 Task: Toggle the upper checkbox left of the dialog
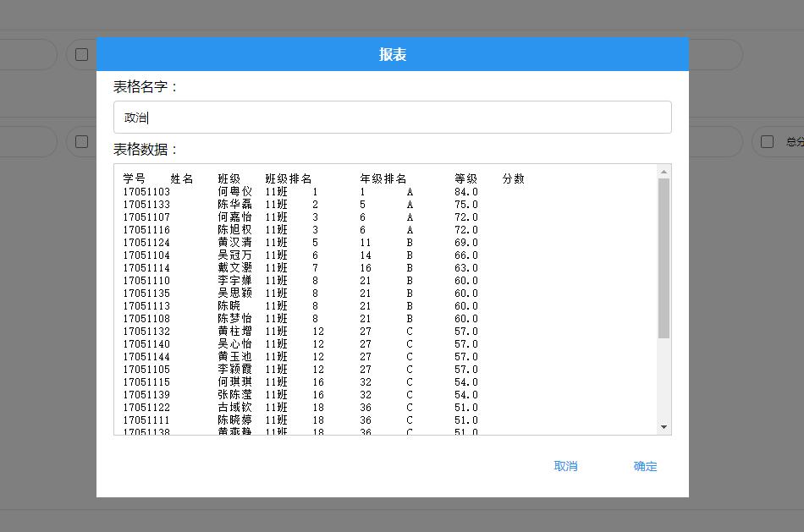[x=81, y=55]
